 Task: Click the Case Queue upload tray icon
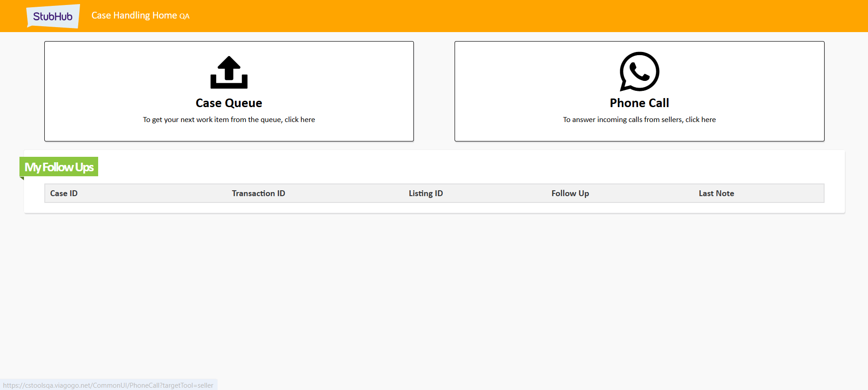pyautogui.click(x=229, y=72)
